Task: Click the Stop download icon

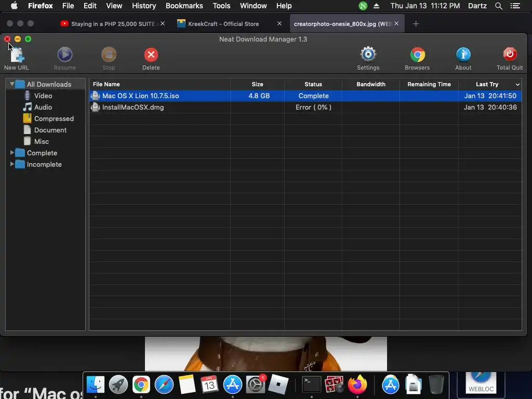Action: [x=109, y=55]
